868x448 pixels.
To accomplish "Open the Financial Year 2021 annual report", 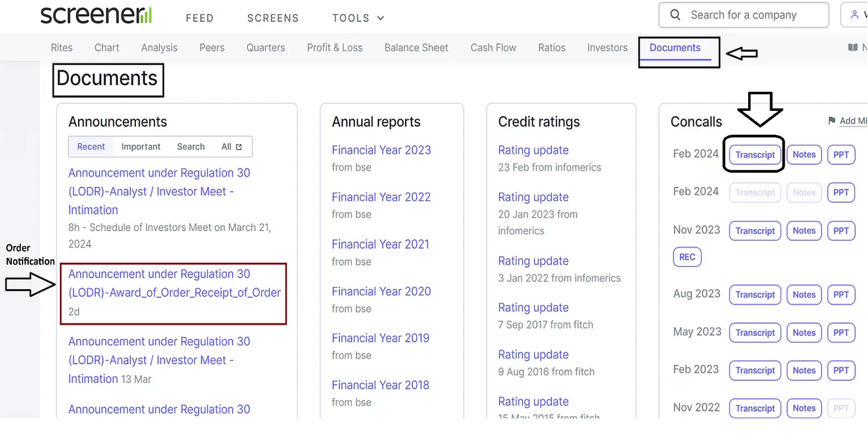I will coord(380,244).
